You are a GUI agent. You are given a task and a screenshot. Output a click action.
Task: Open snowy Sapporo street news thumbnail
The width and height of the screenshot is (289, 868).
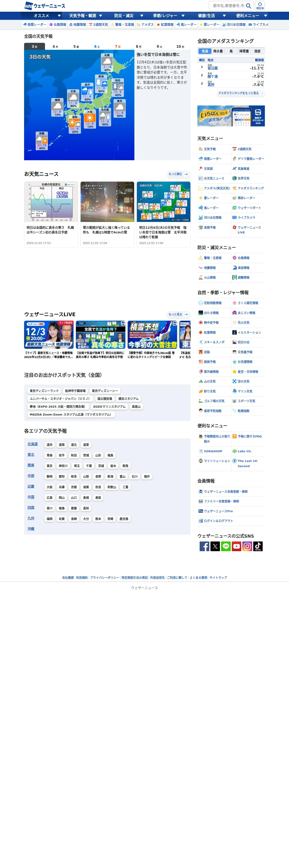pos(107,202)
